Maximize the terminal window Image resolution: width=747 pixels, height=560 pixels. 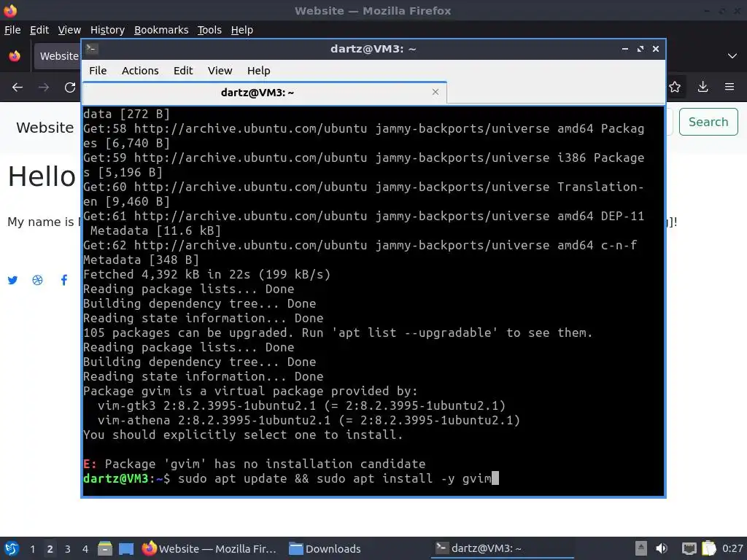640,49
